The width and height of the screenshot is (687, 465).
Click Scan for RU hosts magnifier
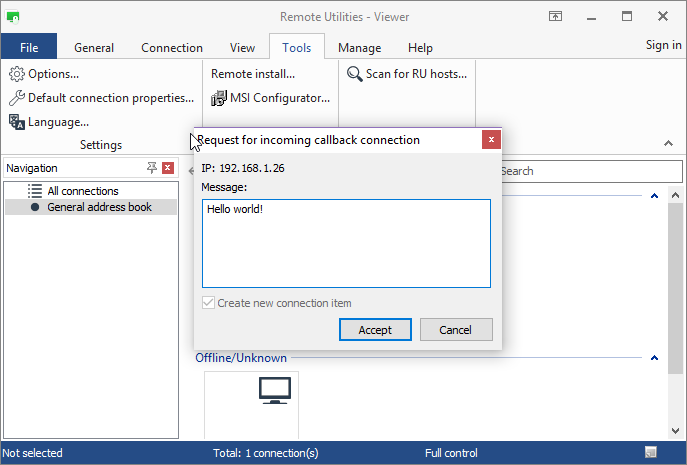click(x=354, y=74)
